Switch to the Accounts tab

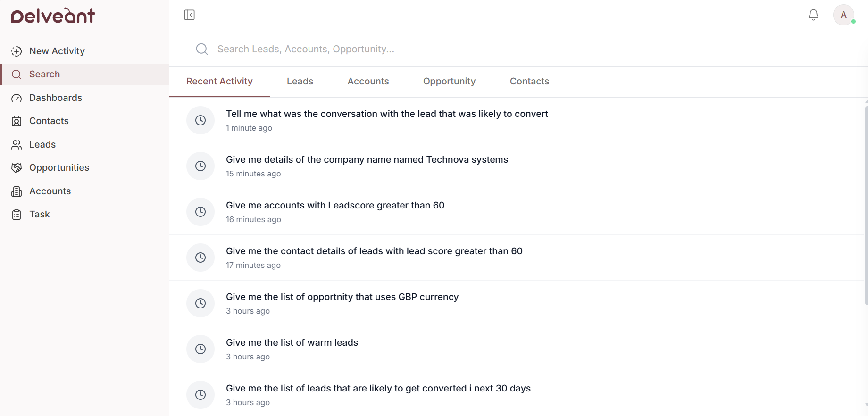tap(368, 82)
